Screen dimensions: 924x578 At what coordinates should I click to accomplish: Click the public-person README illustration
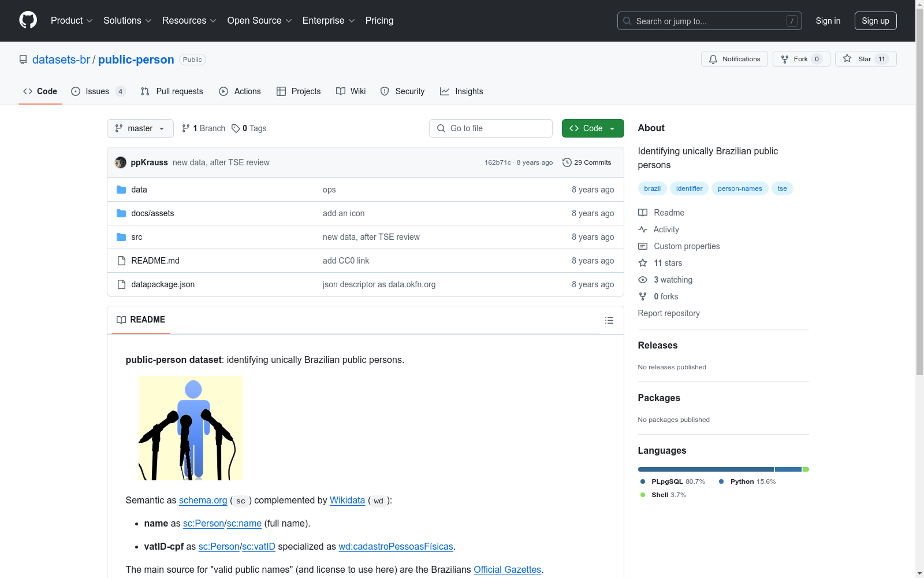click(191, 428)
